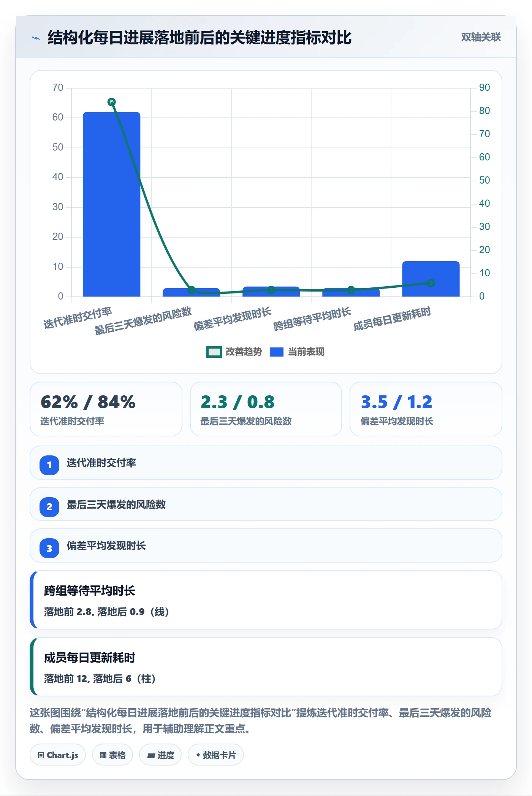The image size is (532, 796).
Task: Click the chart title 结构化每日进展落地前后的关键进度指标对比
Action: pos(199,38)
